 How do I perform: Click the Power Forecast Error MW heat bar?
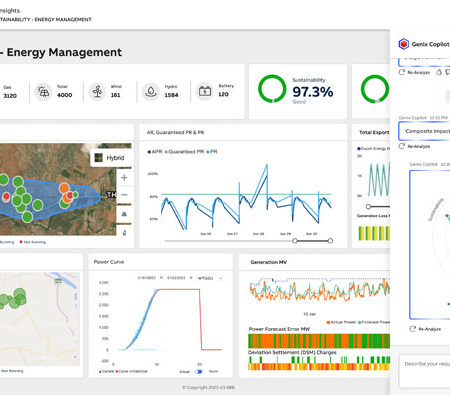[x=319, y=341]
